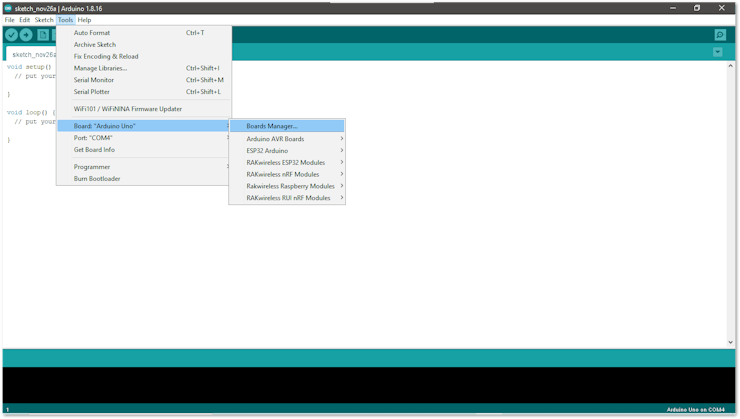Expand RAKwireless RUI nRF Modules submenu

287,198
